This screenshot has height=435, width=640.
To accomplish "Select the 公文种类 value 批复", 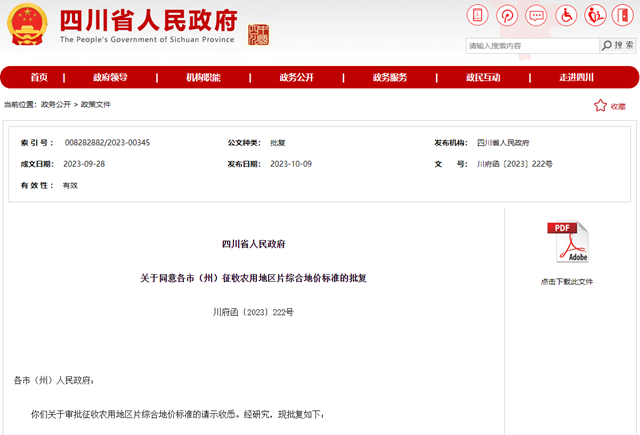I will pos(278,142).
